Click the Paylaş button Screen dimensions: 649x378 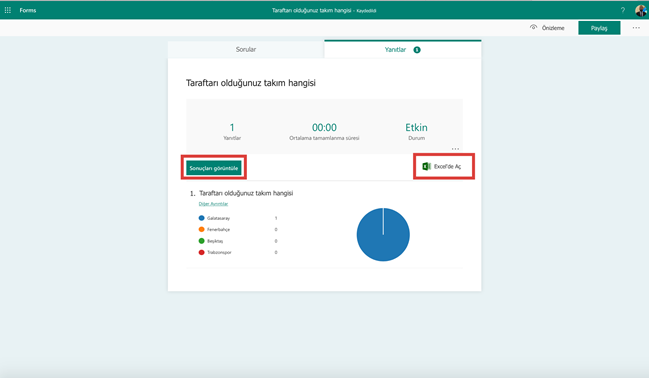(x=599, y=28)
